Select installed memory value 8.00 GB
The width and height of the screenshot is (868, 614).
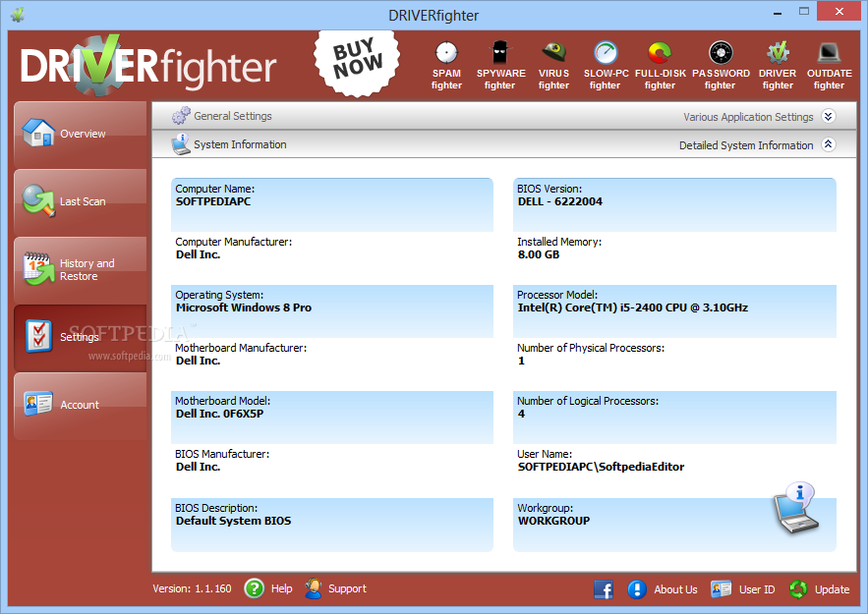(539, 255)
